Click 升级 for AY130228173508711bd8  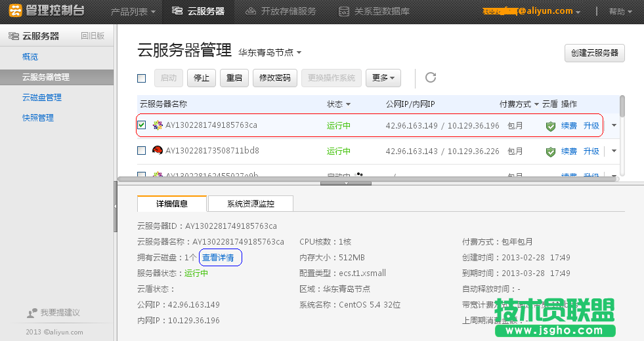pyautogui.click(x=591, y=151)
